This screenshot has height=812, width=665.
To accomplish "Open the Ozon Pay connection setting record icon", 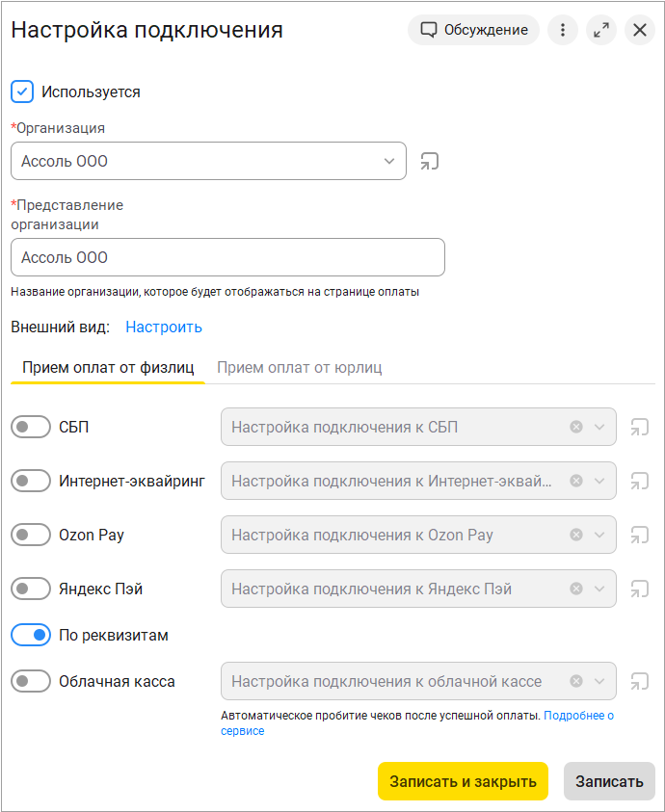I will click(640, 535).
